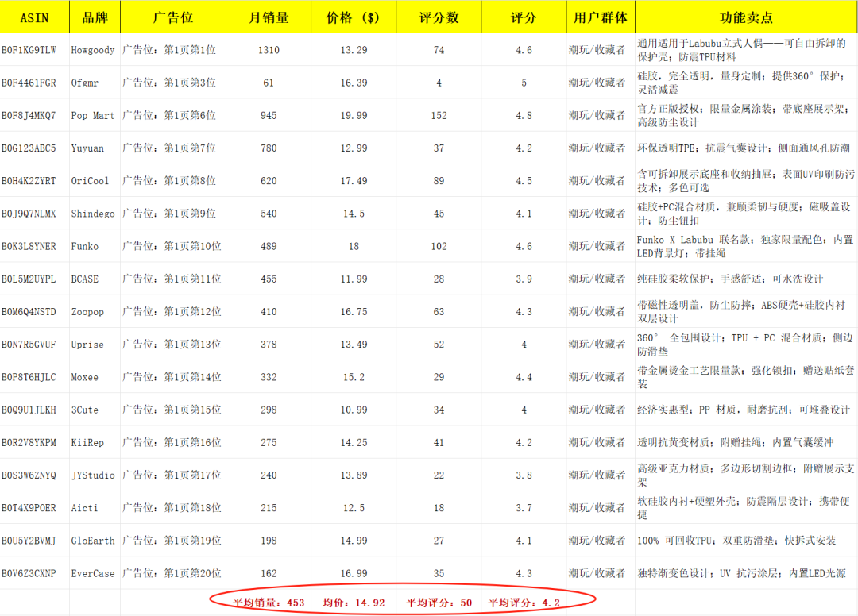This screenshot has width=858, height=616.
Task: Click ad slot cell 第1页第20位
Action: click(x=172, y=573)
